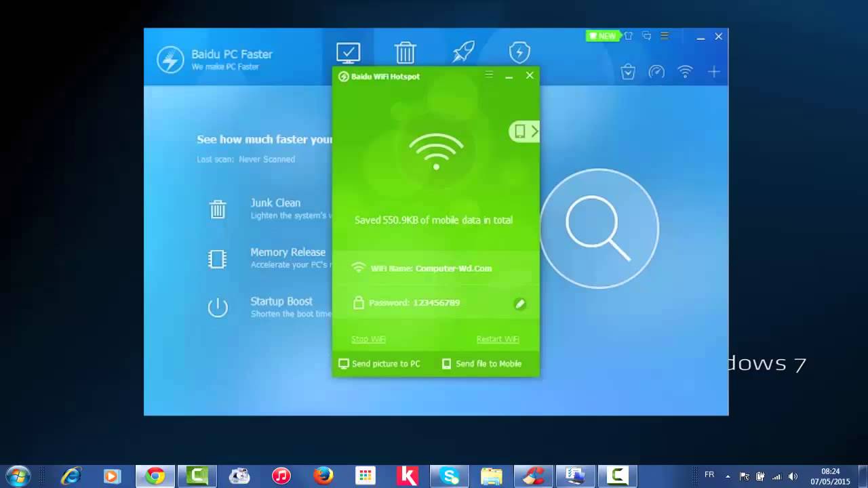This screenshot has width=868, height=488.
Task: Click the Baidu PC Faster lightning logo
Action: tap(170, 60)
